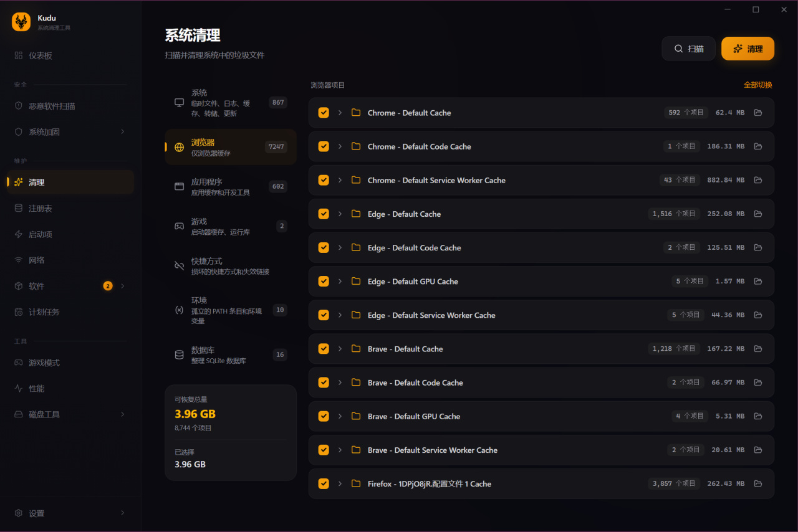The image size is (798, 532).
Task: Uncheck Chrome - Default Code Cache checkbox
Action: click(324, 146)
